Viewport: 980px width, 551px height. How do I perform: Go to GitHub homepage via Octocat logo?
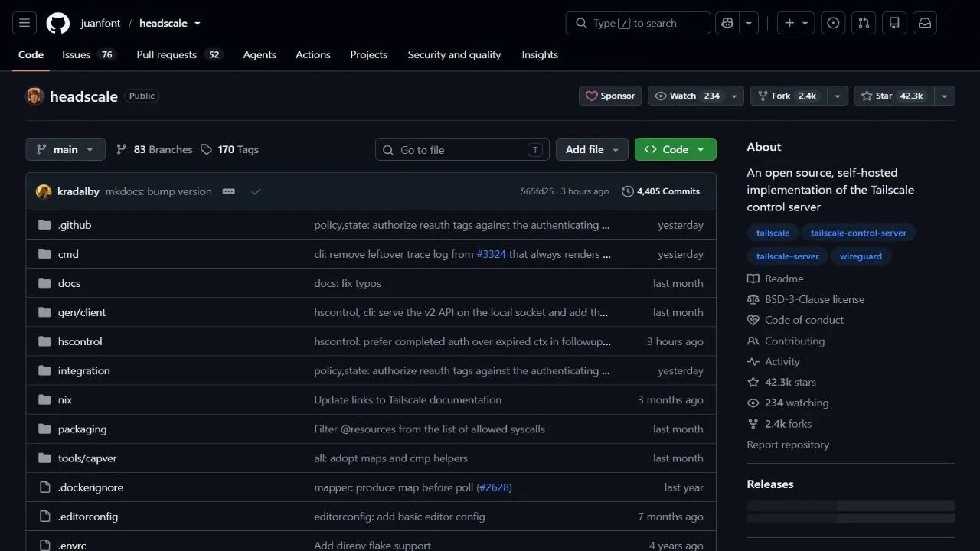(x=58, y=23)
